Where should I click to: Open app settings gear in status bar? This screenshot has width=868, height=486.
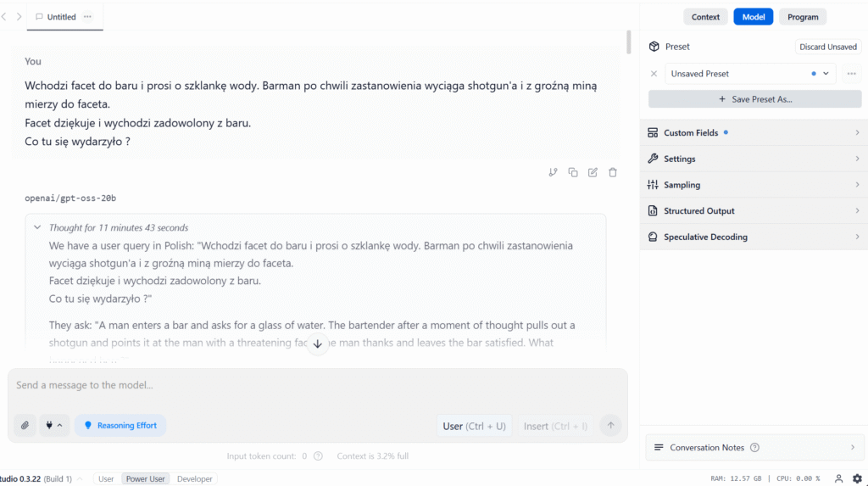[x=857, y=478]
